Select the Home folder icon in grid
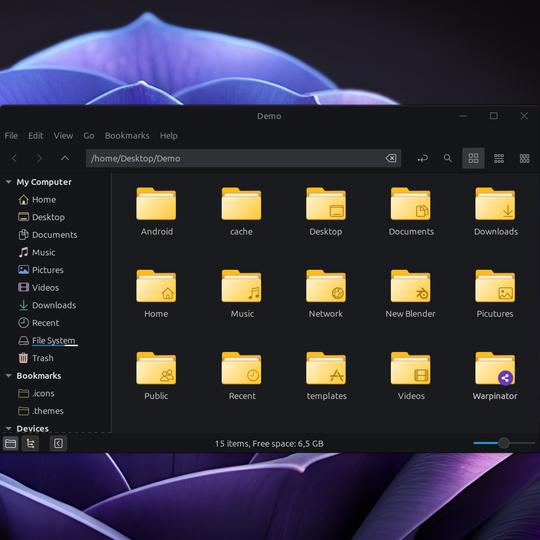This screenshot has height=540, width=540. click(x=156, y=286)
